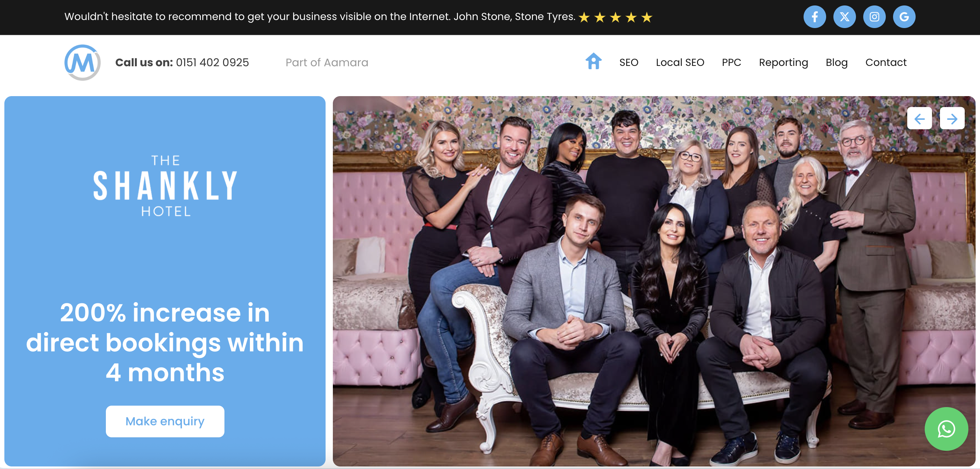The image size is (980, 469).
Task: Open the Reporting page
Action: pos(783,62)
